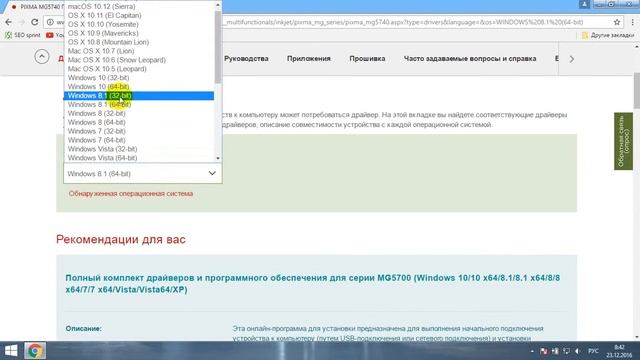Open the MG5700 full driver package link

pyautogui.click(x=313, y=284)
